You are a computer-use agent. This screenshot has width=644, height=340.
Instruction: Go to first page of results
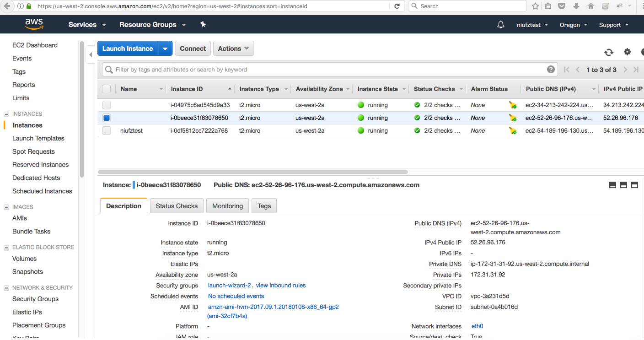click(567, 70)
